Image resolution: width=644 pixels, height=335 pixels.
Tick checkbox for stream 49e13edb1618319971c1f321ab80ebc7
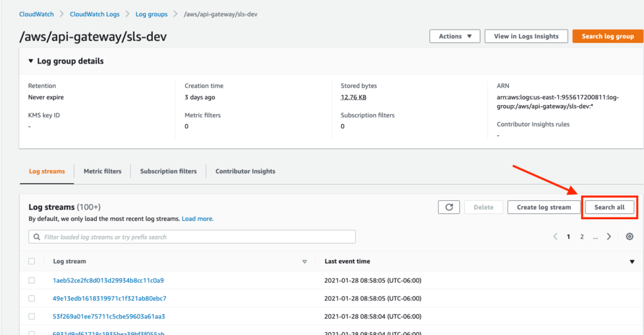[32, 298]
